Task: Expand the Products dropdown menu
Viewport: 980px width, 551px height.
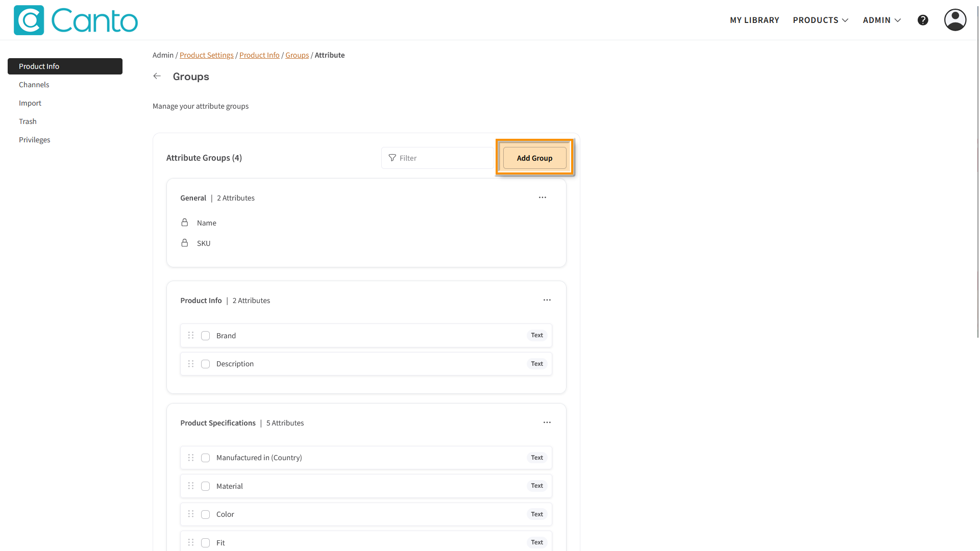Action: point(821,20)
